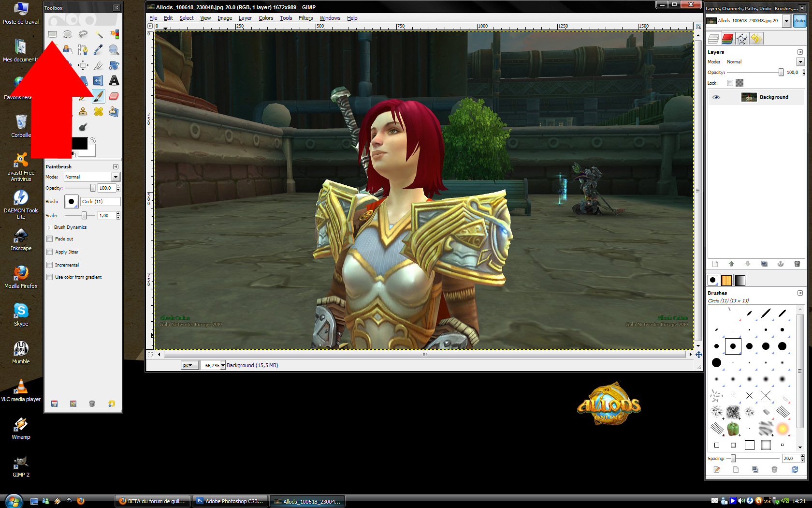Select the Foreground Select tool
The height and width of the screenshot is (508, 812).
(68, 50)
